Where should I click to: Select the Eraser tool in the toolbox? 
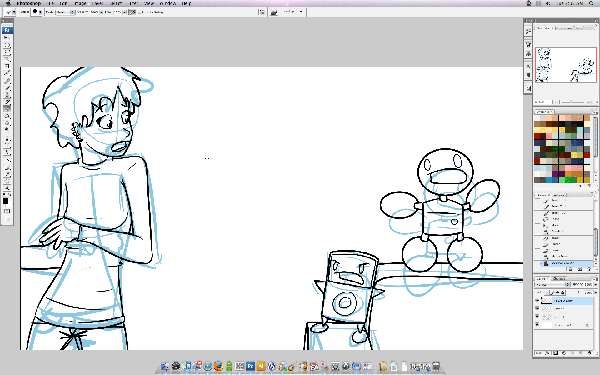[7, 108]
